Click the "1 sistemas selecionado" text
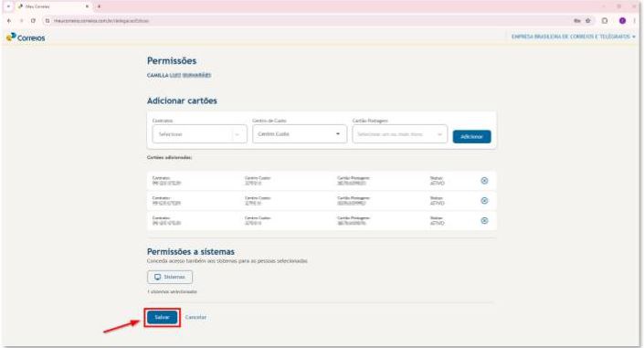 pyautogui.click(x=172, y=291)
